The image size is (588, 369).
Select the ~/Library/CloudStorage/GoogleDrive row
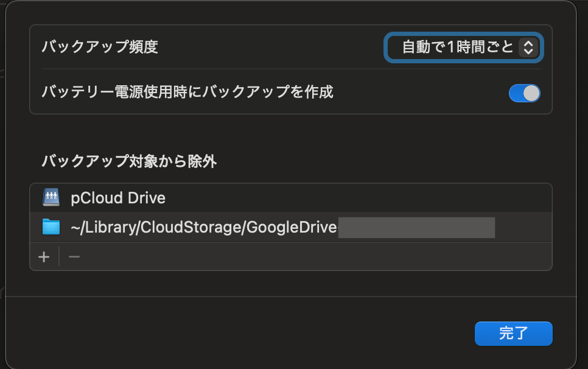click(290, 227)
